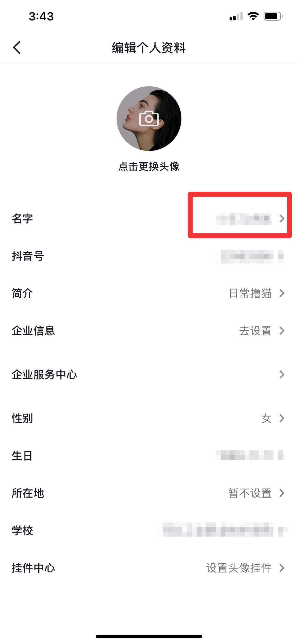Tap the 性别 row chevron
The image size is (298, 644).
282,418
